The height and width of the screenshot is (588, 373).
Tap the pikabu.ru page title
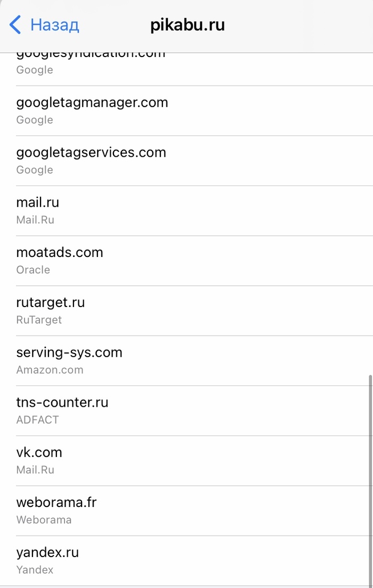(x=188, y=25)
